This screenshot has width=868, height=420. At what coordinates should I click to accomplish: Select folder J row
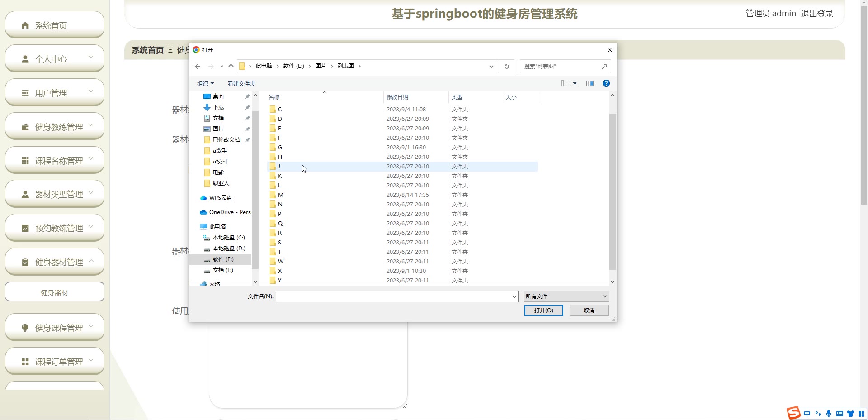(402, 167)
